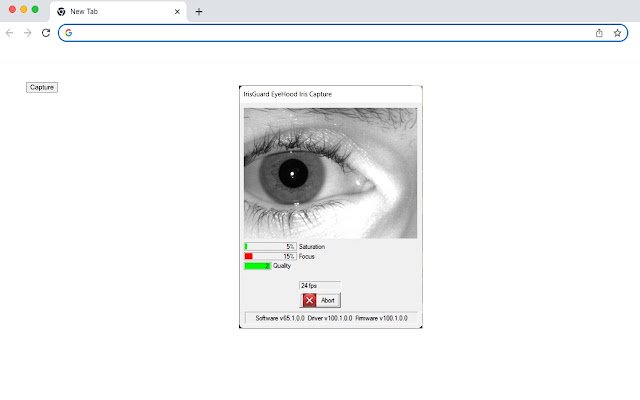Screen dimensions: 640x400
Task: Click the Firmware v100.1.0.0 status text
Action: click(x=381, y=318)
